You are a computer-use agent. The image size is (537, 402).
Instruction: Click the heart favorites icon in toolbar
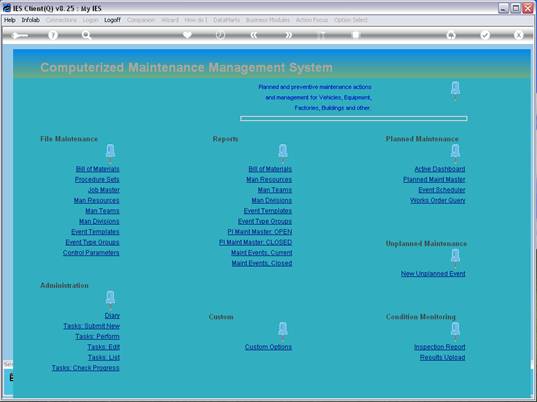[x=187, y=35]
